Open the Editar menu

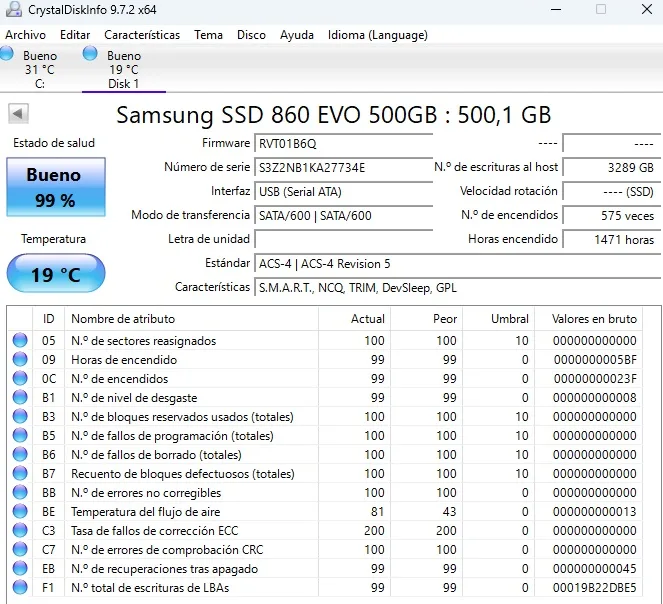pyautogui.click(x=75, y=35)
